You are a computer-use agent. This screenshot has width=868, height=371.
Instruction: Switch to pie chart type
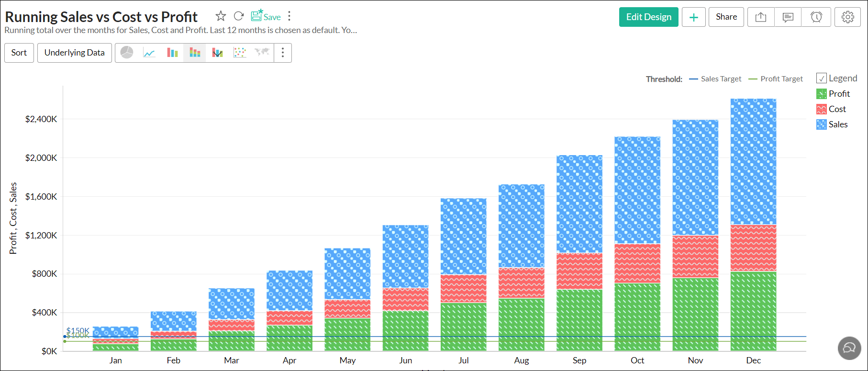pyautogui.click(x=127, y=53)
